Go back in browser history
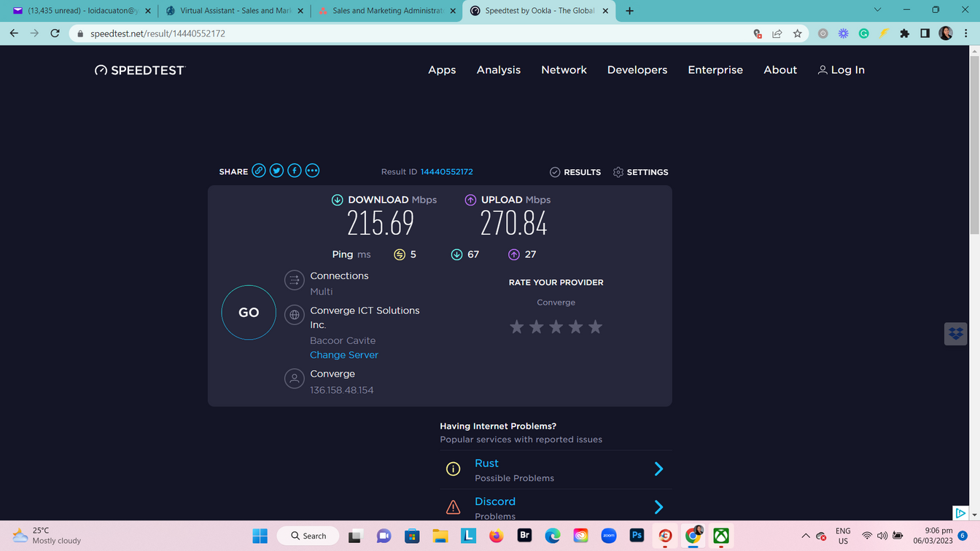The width and height of the screenshot is (980, 551). (x=14, y=34)
